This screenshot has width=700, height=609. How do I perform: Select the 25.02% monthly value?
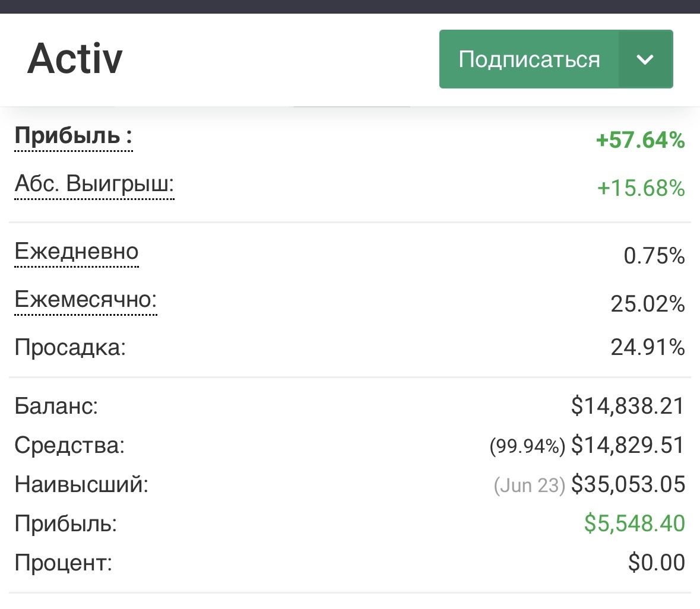tap(647, 304)
